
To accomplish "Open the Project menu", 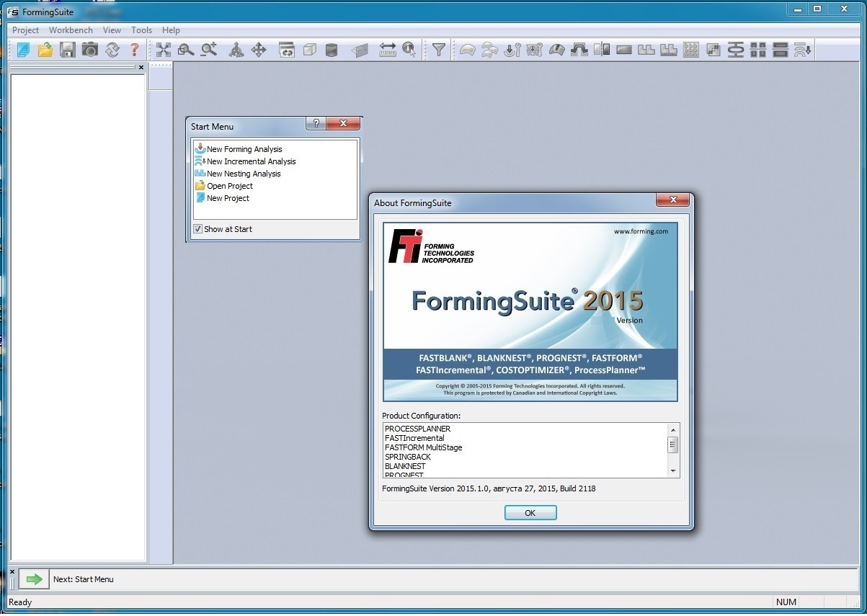I will tap(25, 30).
